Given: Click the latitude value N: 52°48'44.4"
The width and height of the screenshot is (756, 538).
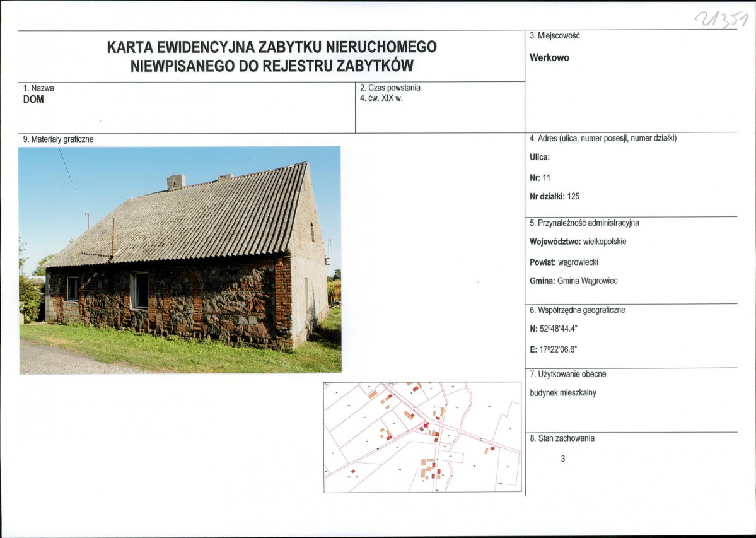Looking at the screenshot, I should tap(554, 329).
